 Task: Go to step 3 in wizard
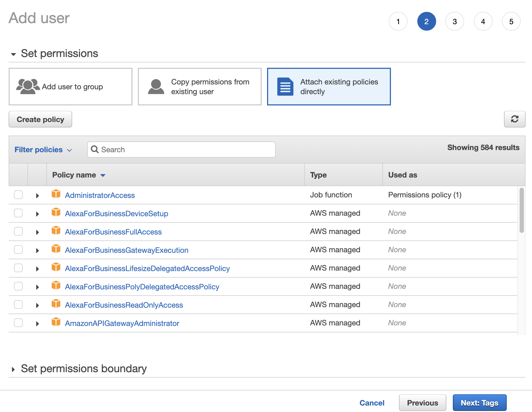pos(454,22)
